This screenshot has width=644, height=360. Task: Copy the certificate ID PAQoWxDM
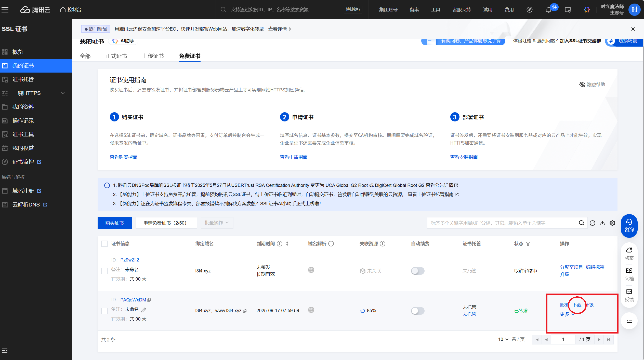[x=149, y=300]
